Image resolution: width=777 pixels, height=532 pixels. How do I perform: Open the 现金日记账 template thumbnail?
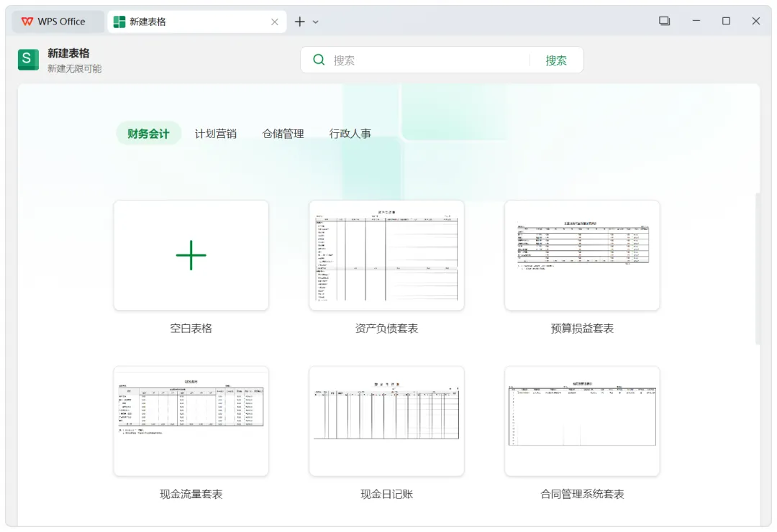click(x=386, y=421)
